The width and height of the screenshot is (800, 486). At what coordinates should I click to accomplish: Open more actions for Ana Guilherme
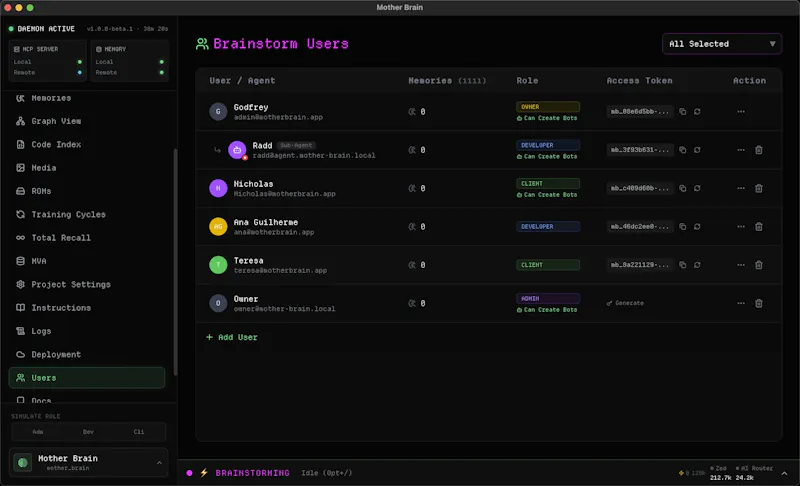(x=741, y=226)
